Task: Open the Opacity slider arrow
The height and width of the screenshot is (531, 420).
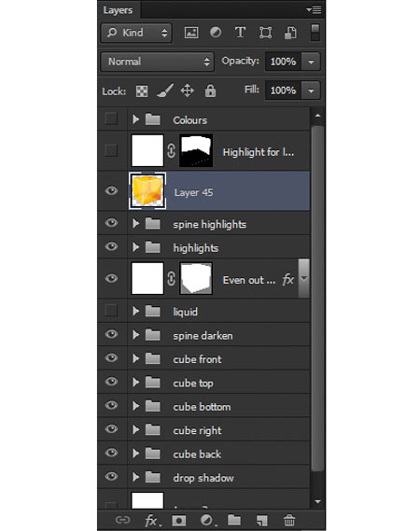Action: click(x=311, y=62)
